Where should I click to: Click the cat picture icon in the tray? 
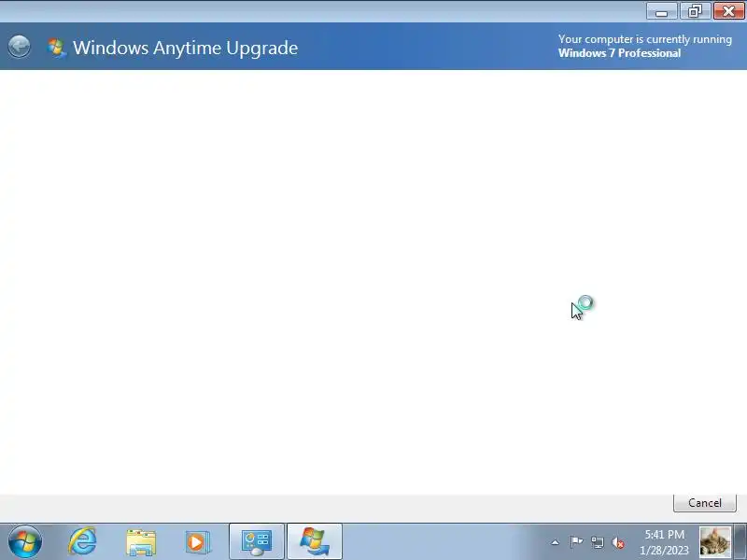(x=715, y=542)
